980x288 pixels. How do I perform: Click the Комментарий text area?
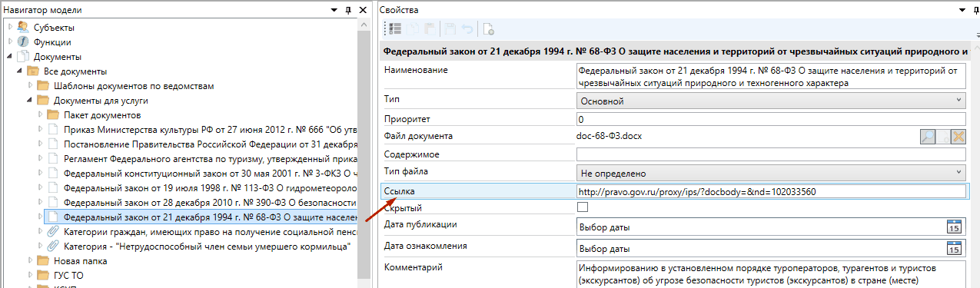point(770,274)
